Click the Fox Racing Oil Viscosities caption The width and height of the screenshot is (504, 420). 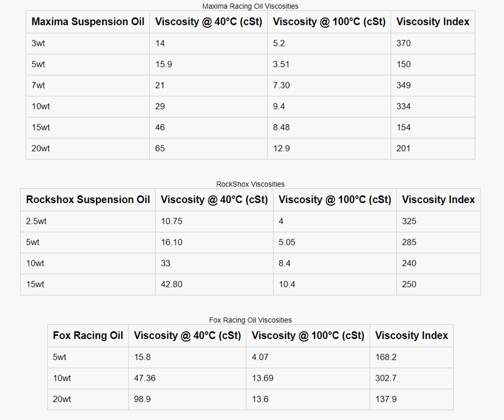(x=250, y=320)
